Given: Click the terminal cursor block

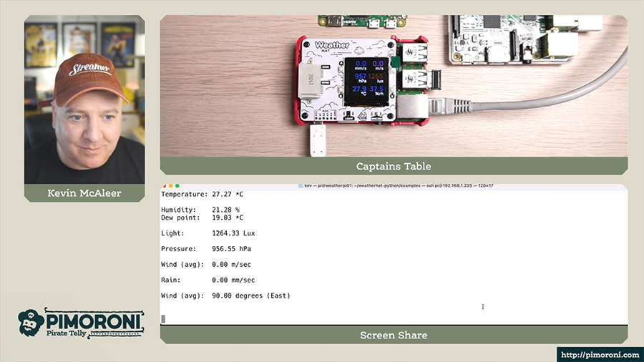Looking at the screenshot, I should (163, 319).
